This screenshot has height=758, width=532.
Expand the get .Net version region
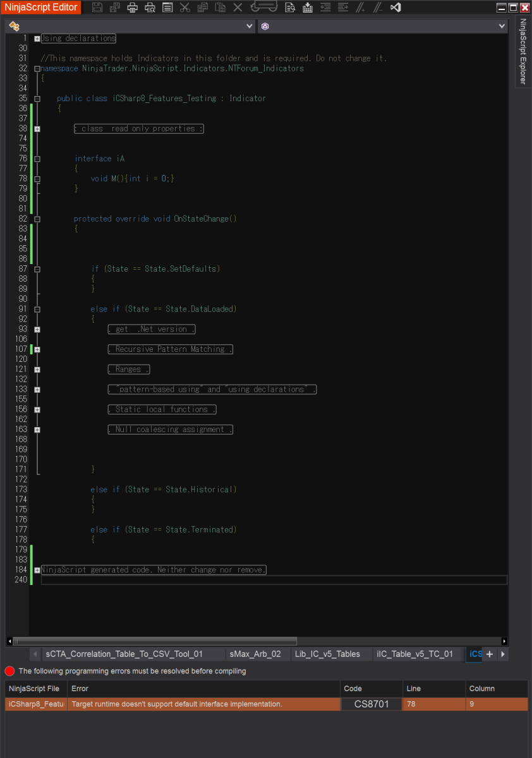tap(37, 330)
